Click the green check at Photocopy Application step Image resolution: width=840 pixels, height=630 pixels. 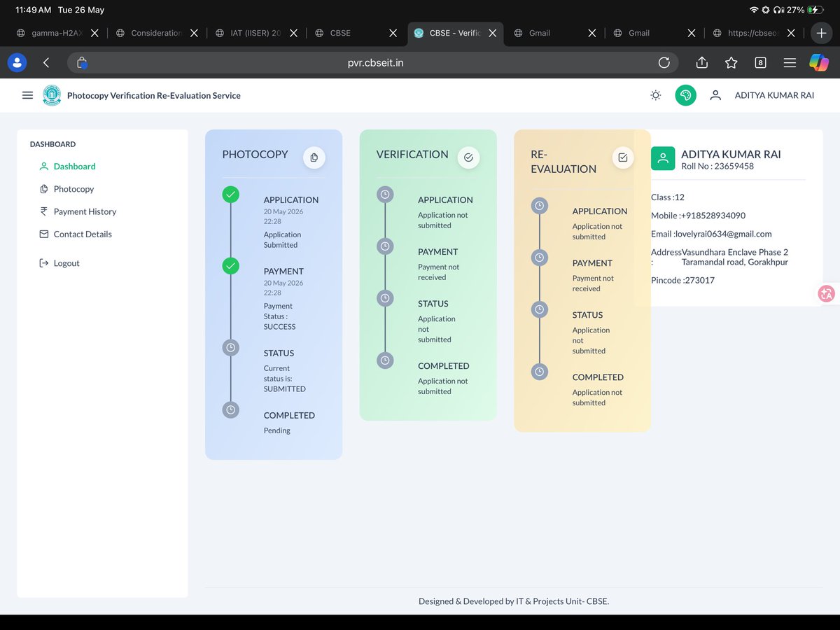[x=230, y=195]
